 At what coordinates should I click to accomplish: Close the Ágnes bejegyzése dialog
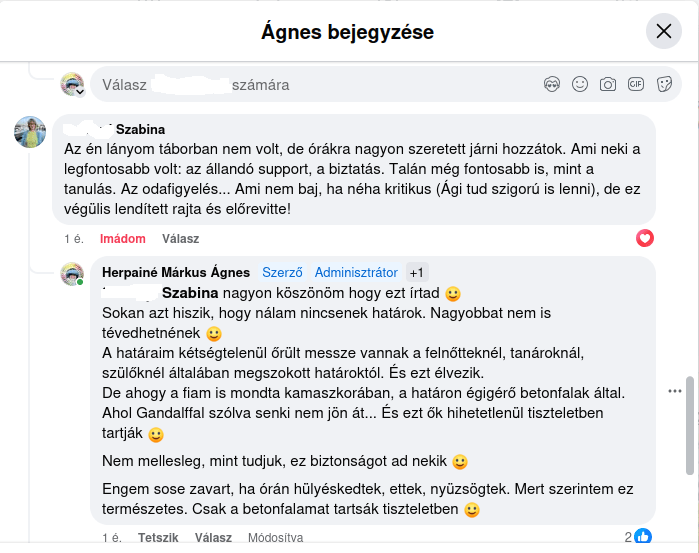coord(664,32)
